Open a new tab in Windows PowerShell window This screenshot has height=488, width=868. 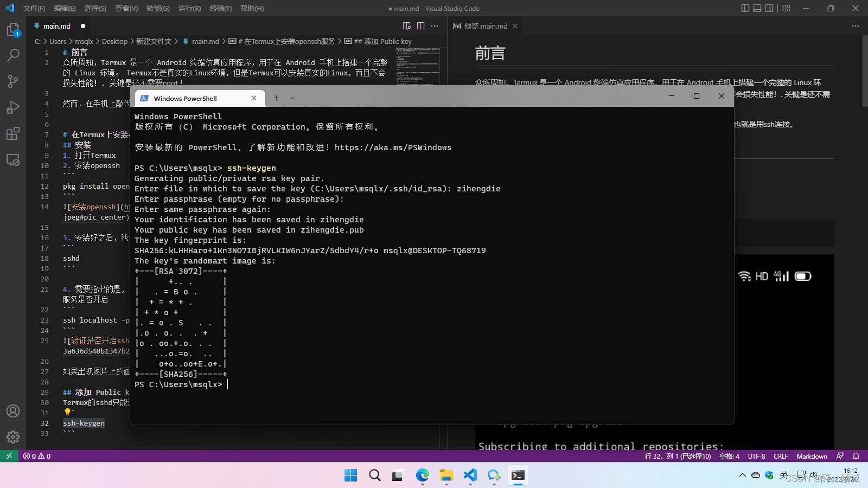[x=276, y=98]
